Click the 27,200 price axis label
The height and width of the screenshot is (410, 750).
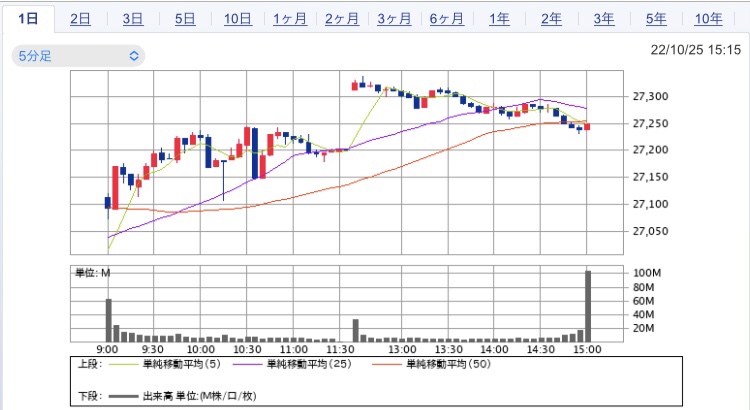(650, 150)
